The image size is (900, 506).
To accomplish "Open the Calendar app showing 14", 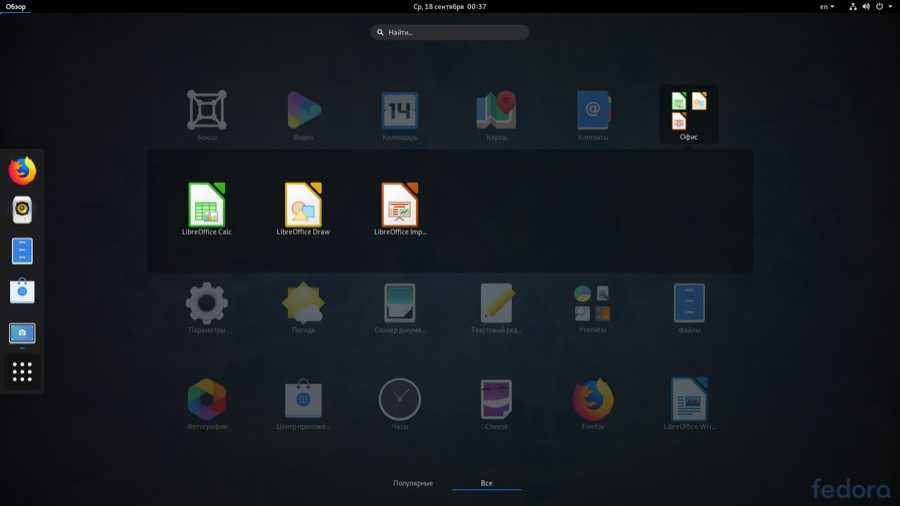I will coord(400,111).
